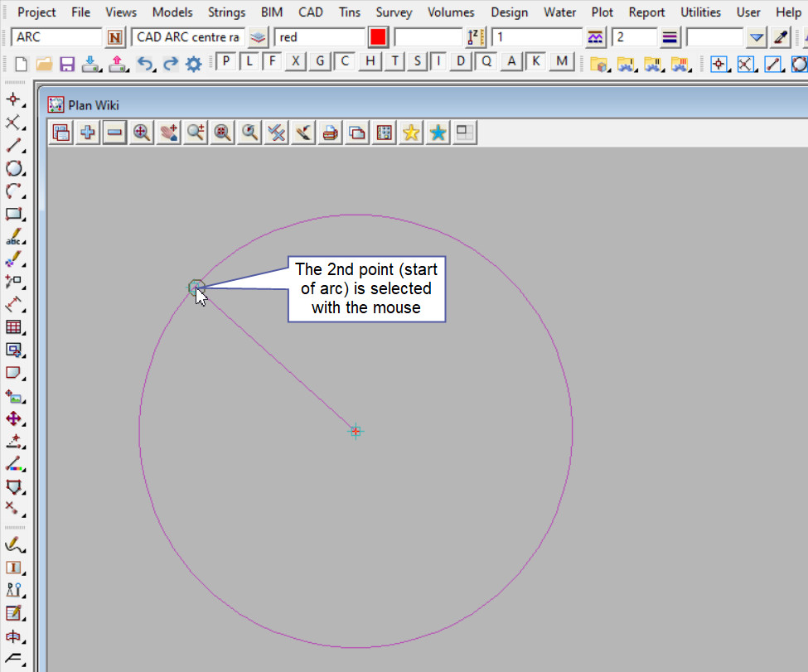Select the CAD arc tool in left toolbar
This screenshot has width=808, height=672.
(13, 191)
